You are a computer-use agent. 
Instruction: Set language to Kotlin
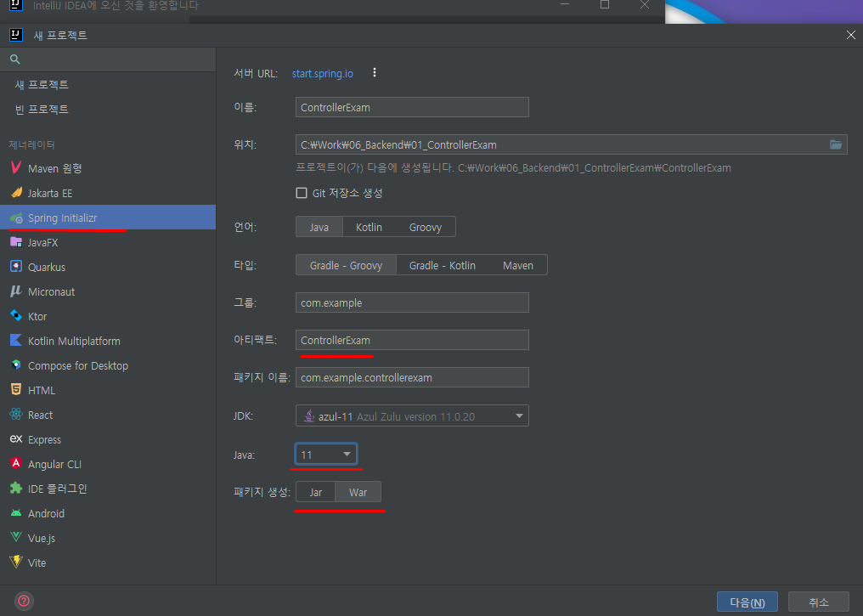click(x=369, y=227)
